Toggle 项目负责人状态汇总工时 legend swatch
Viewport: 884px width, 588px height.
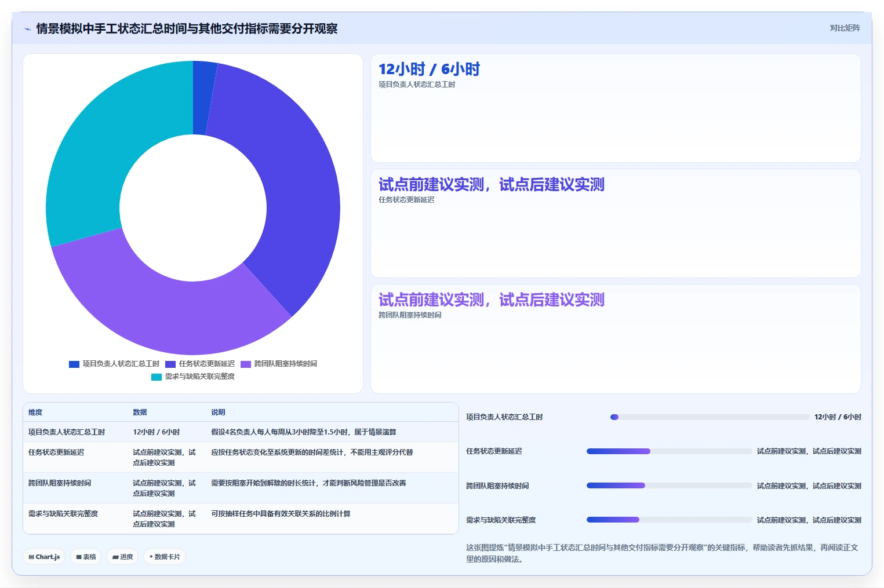[x=74, y=364]
